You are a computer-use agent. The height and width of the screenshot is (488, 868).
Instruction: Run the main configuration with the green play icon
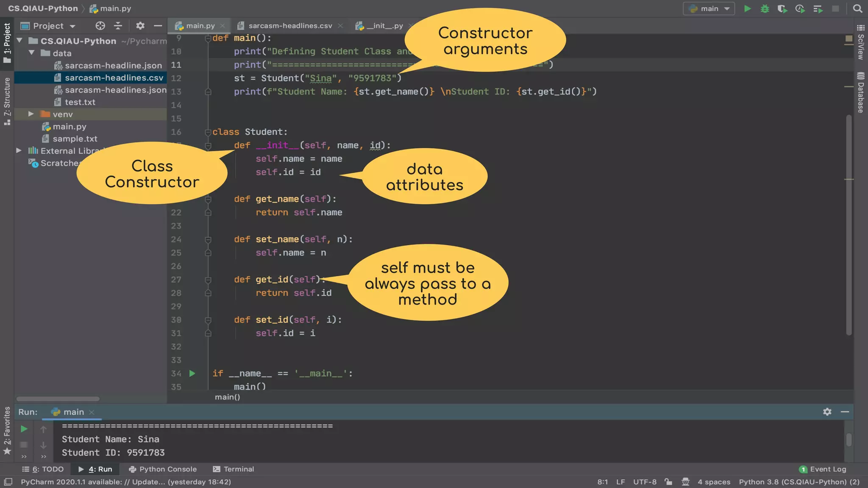pos(747,8)
